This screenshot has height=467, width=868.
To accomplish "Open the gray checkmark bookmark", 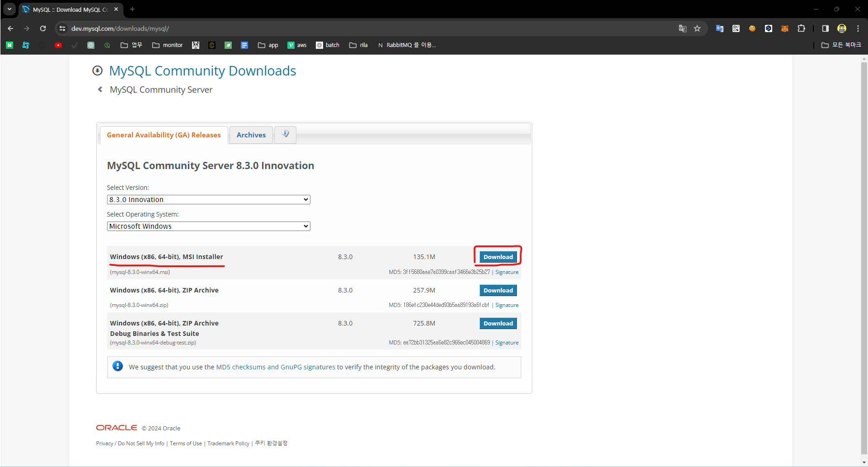I will click(x=75, y=45).
